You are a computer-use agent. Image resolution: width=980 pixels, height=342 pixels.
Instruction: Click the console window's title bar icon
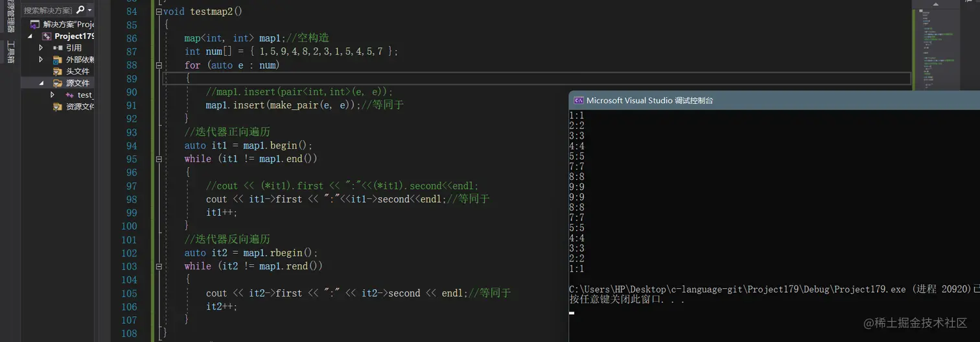tap(578, 101)
